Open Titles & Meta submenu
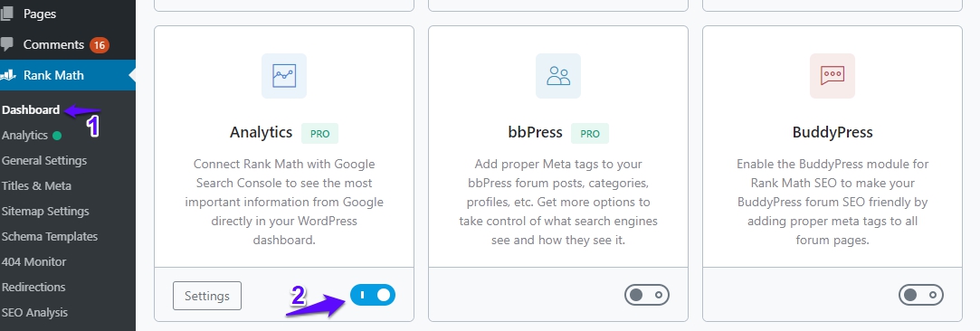 point(37,186)
